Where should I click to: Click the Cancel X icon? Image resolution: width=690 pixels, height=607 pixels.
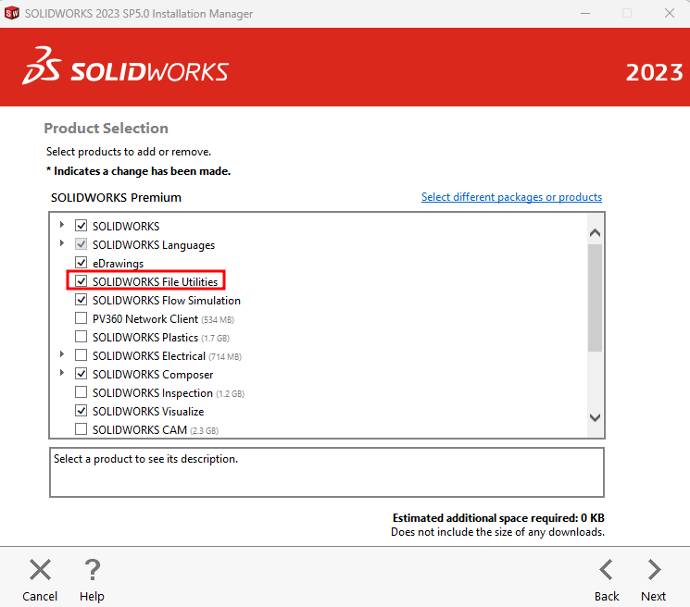(40, 570)
